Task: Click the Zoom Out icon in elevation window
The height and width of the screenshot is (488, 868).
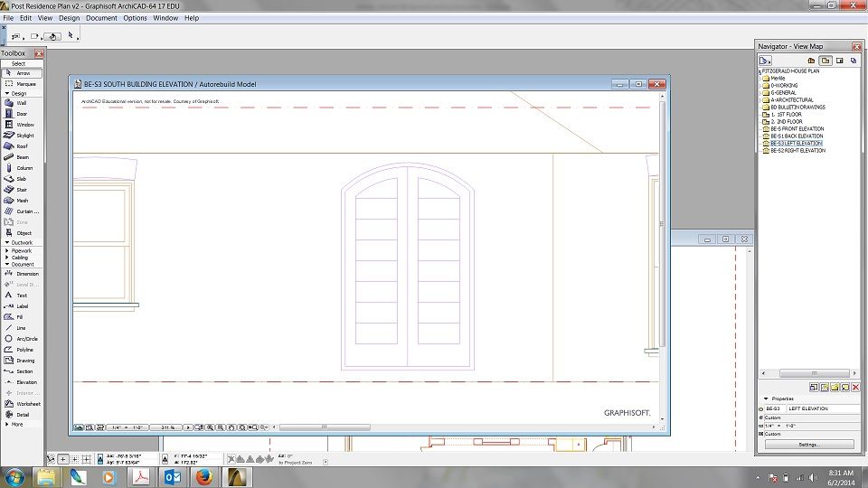Action: coord(221,427)
